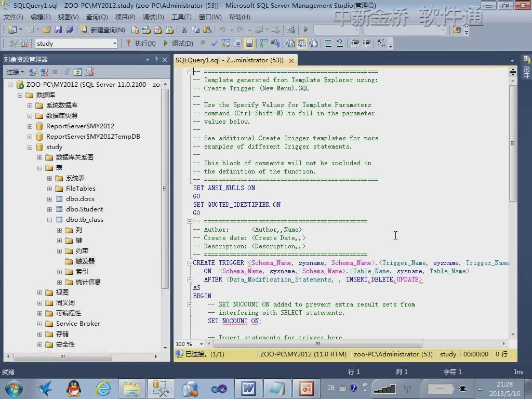Click Display Estimated Execution Plan icon
532x399 pixels.
pos(226,44)
